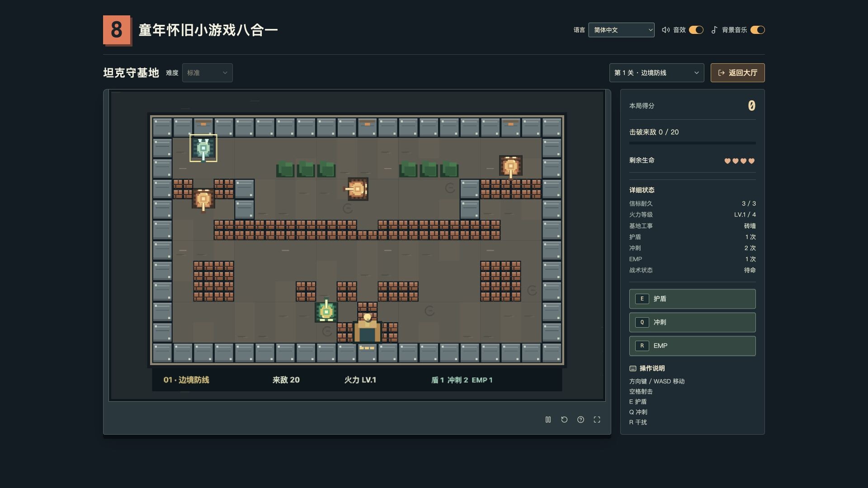Click the orange number 8 logo

click(x=117, y=30)
